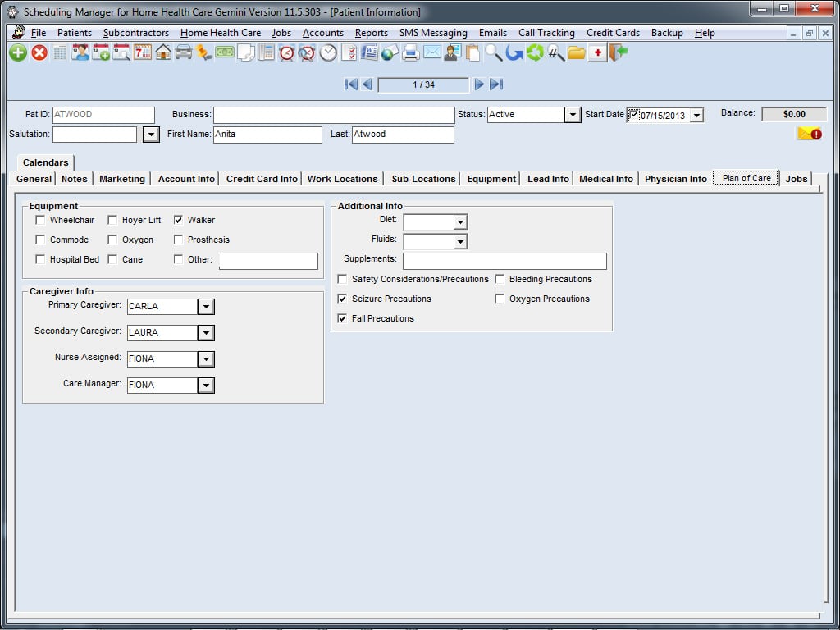Viewport: 840px width, 630px height.
Task: Click the green plus add record icon
Action: pos(18,52)
